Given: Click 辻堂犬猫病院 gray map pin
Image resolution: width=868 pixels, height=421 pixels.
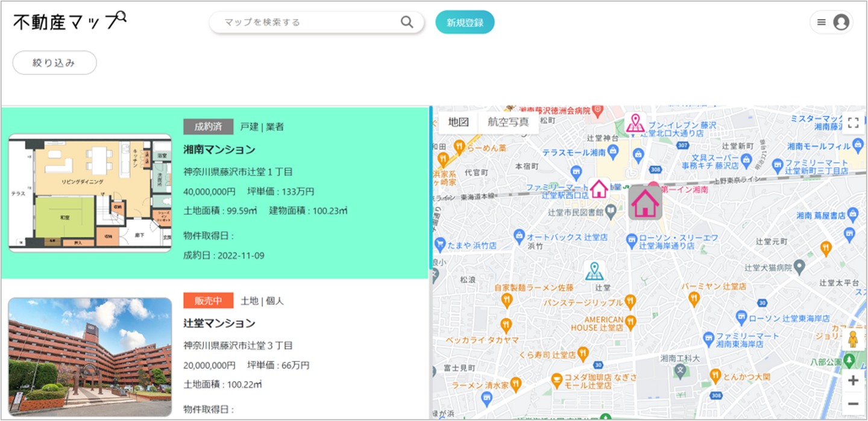Looking at the screenshot, I should pyautogui.click(x=799, y=266).
